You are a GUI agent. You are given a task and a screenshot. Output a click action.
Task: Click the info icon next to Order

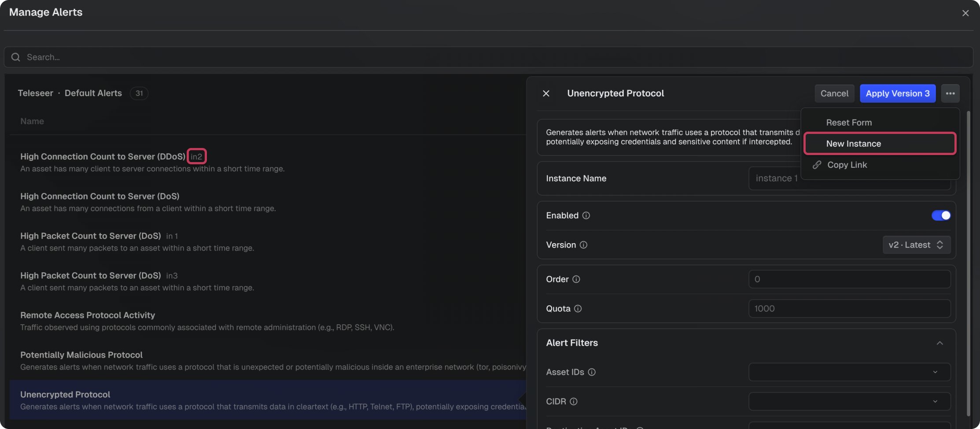tap(576, 279)
